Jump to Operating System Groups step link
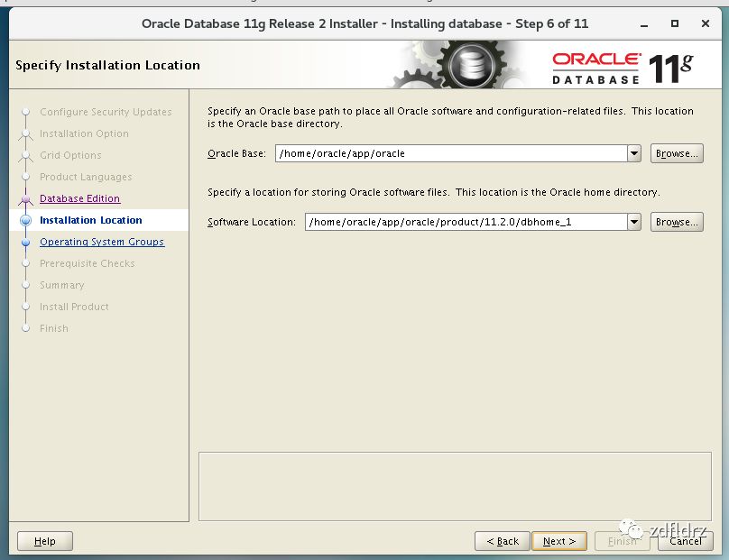The image size is (729, 560). (102, 242)
